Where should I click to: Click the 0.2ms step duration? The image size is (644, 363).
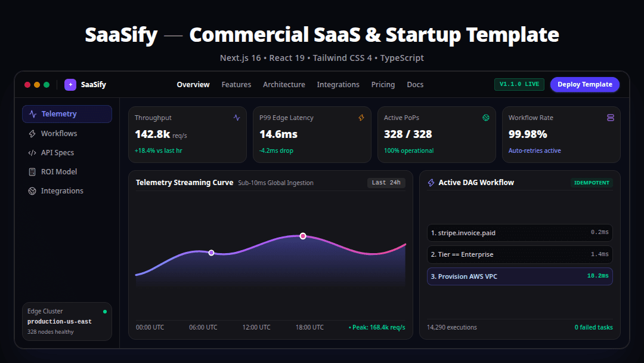tap(600, 232)
